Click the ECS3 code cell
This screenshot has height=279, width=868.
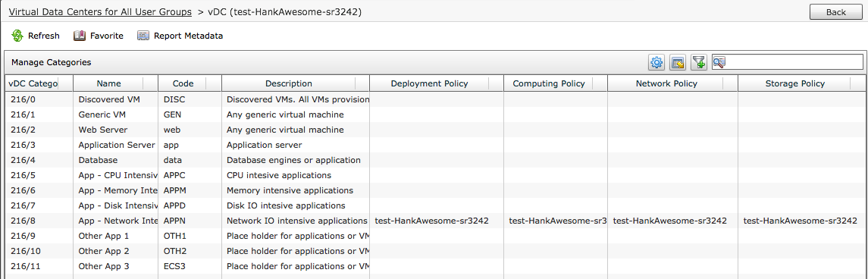coord(174,266)
